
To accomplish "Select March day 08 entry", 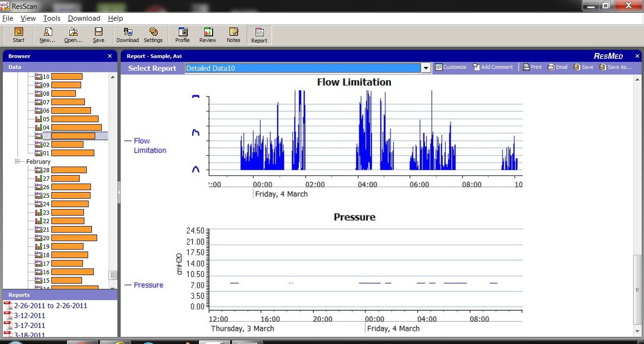I will (x=56, y=93).
